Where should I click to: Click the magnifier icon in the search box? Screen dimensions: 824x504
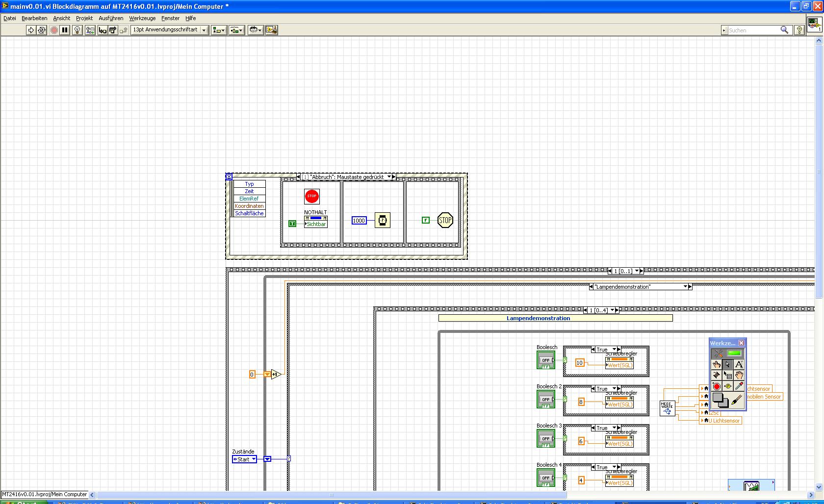point(785,30)
